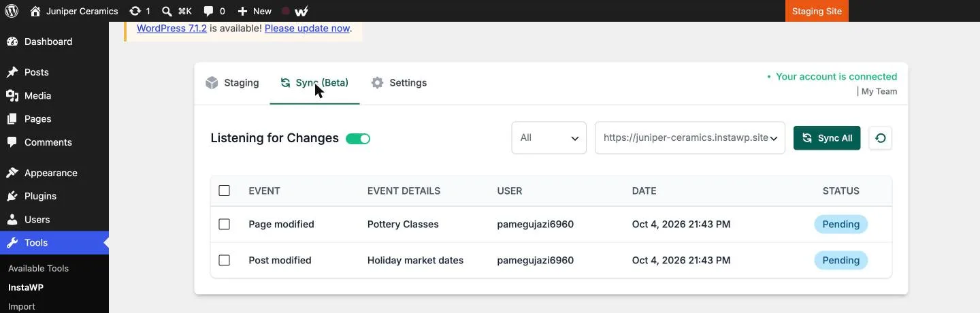The image size is (980, 313).
Task: Click Your account is connected status text
Action: pos(836,76)
